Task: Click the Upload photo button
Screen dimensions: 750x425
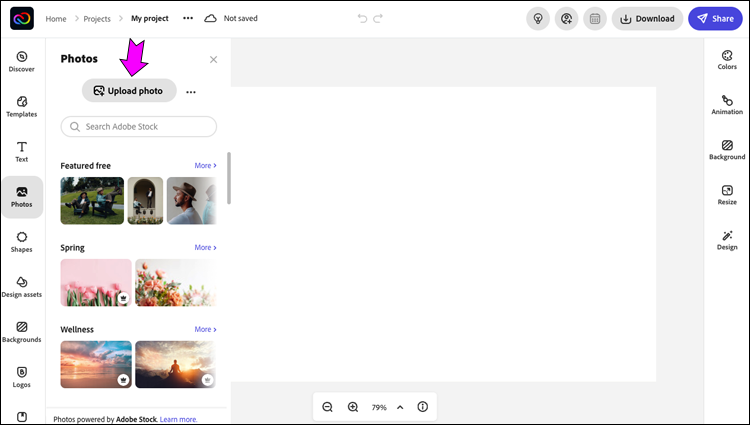Action: [x=129, y=90]
